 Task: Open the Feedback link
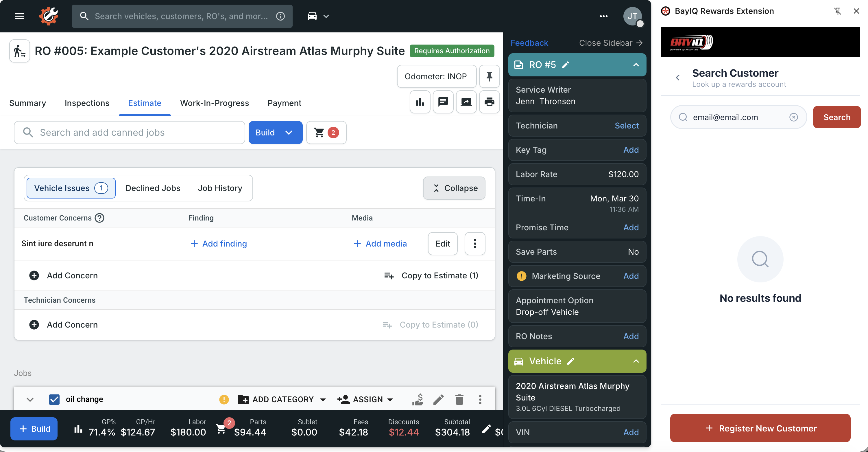pyautogui.click(x=529, y=43)
